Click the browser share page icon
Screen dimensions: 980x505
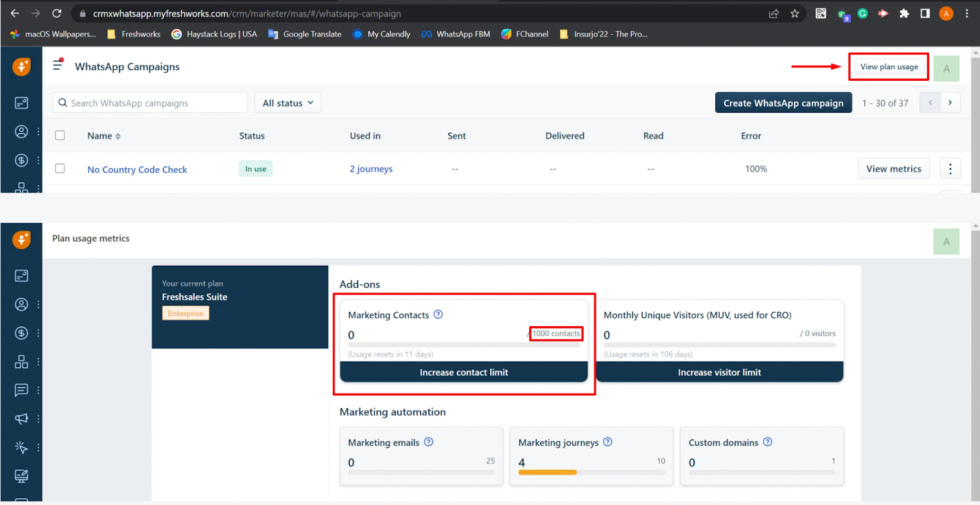click(x=774, y=13)
